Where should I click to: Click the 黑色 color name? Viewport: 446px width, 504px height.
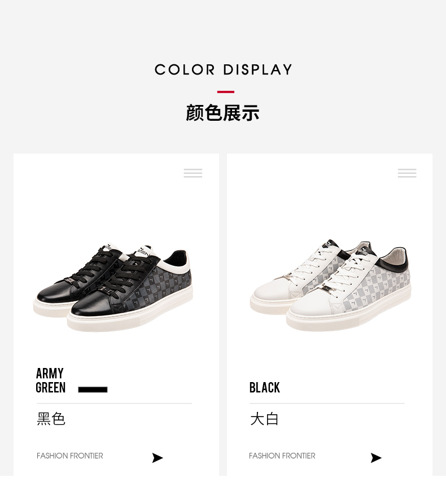(51, 419)
